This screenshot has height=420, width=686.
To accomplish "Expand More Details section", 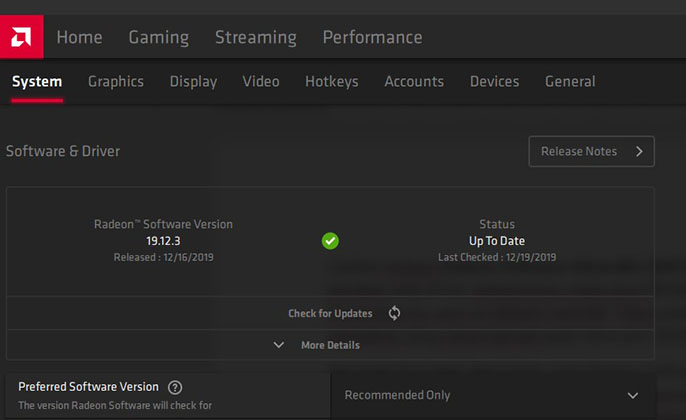I will [x=330, y=345].
